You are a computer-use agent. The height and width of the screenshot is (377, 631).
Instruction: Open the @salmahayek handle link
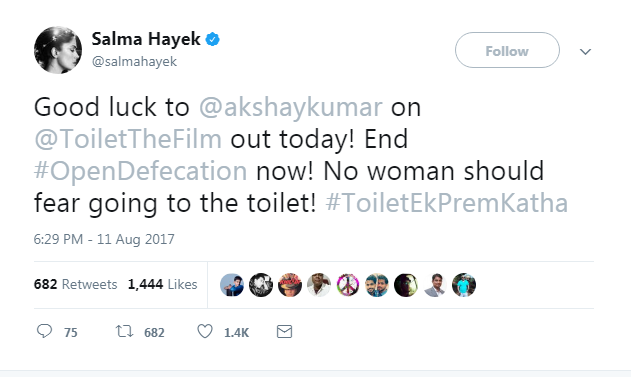click(x=134, y=62)
